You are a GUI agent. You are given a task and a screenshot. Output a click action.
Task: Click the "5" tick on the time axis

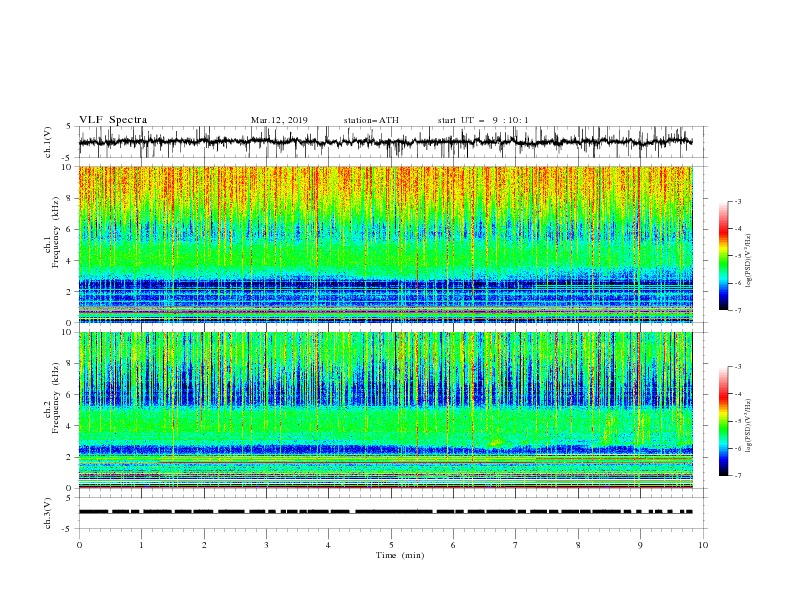point(391,545)
